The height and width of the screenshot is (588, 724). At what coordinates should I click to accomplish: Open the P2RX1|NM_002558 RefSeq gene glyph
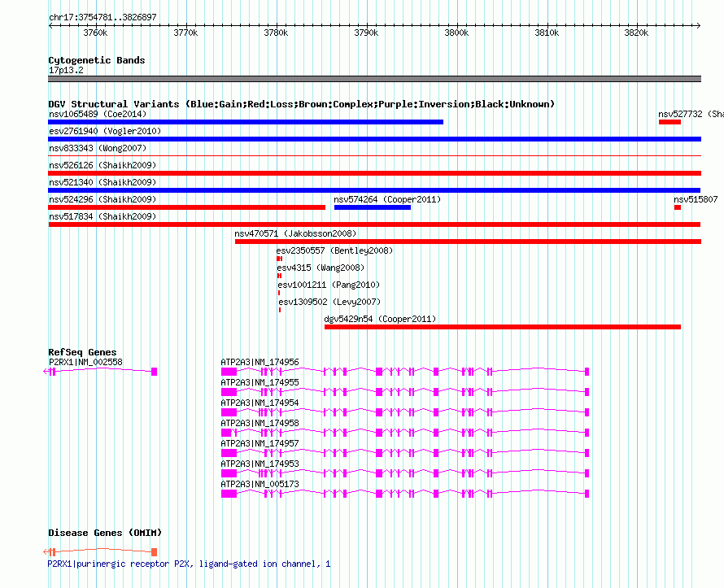pos(100,372)
